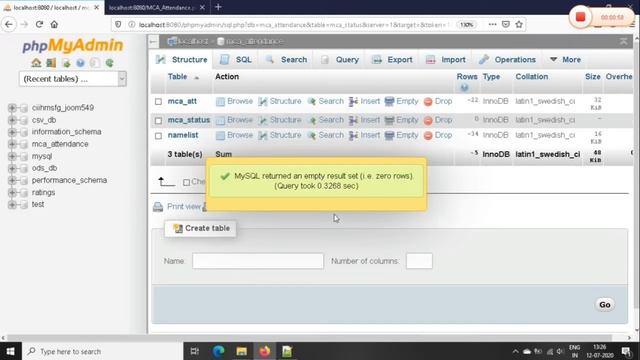Screen dimensions: 640x360
Task: Open the Export tab
Action: pos(392,60)
